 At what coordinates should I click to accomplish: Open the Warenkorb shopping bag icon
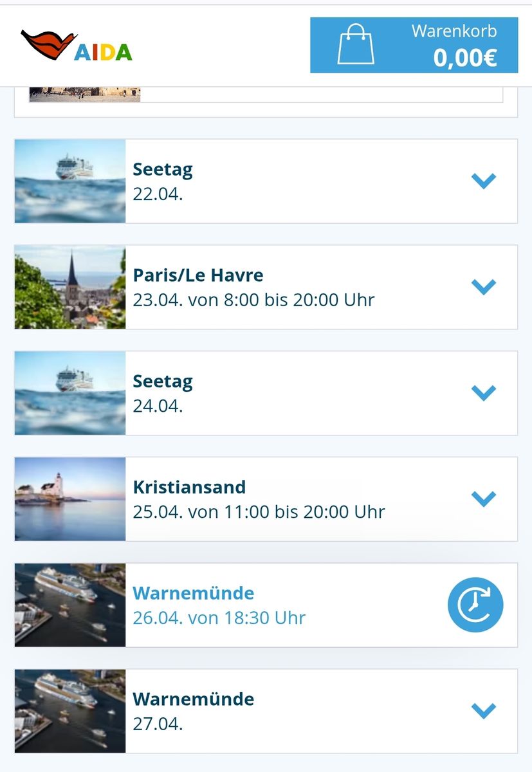[356, 44]
